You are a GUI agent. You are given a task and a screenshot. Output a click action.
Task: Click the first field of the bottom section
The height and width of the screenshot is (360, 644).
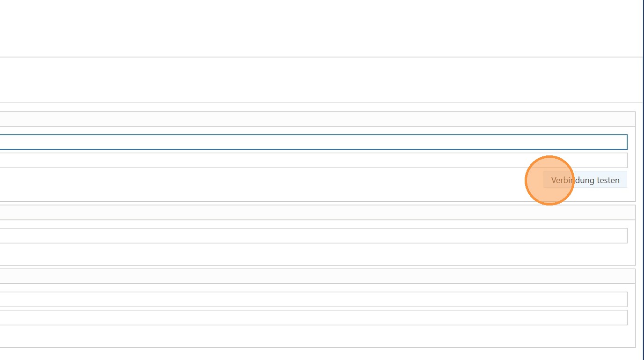tap(313, 299)
